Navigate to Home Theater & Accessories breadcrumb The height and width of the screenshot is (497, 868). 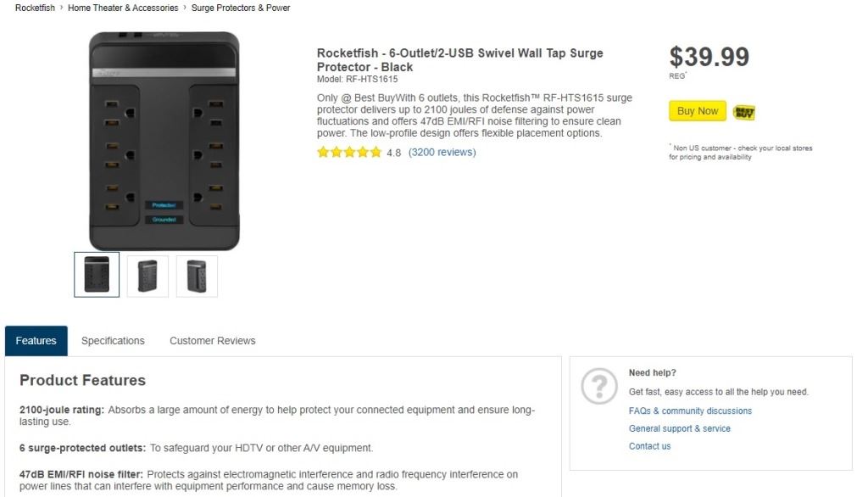tap(123, 8)
